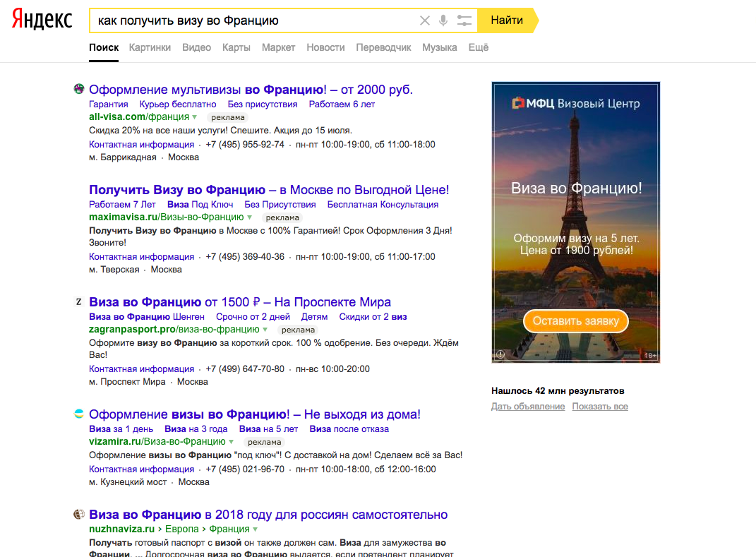
Task: Open the Скидки от 2 виз sitelink
Action: pyautogui.click(x=373, y=317)
